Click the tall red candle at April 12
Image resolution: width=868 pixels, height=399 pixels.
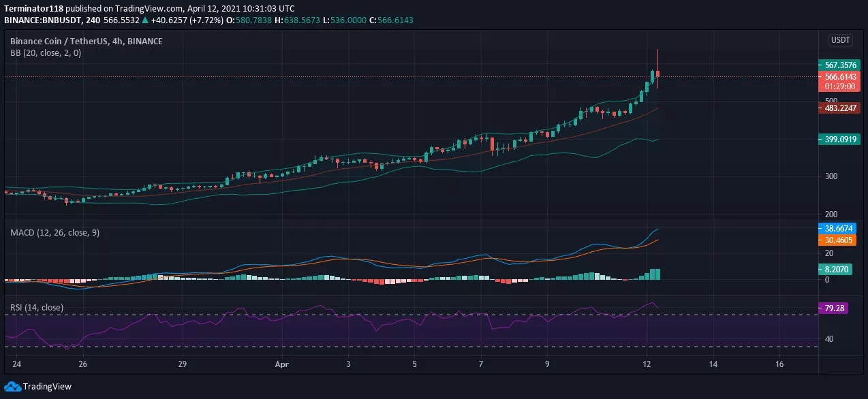[657, 70]
